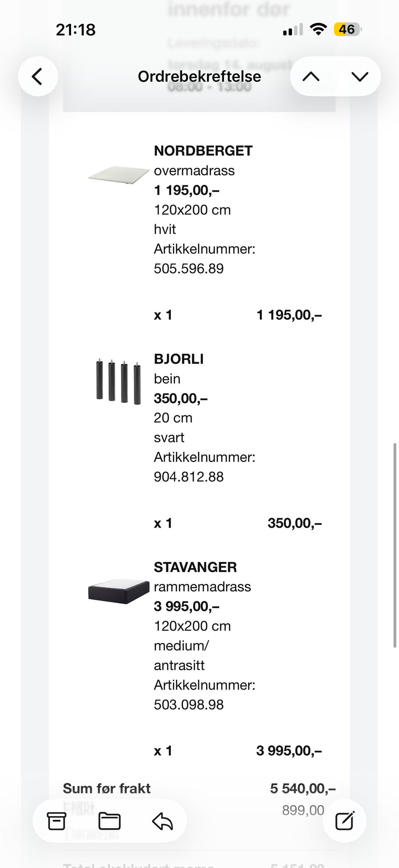Select article number 505.596.89

[x=189, y=268]
